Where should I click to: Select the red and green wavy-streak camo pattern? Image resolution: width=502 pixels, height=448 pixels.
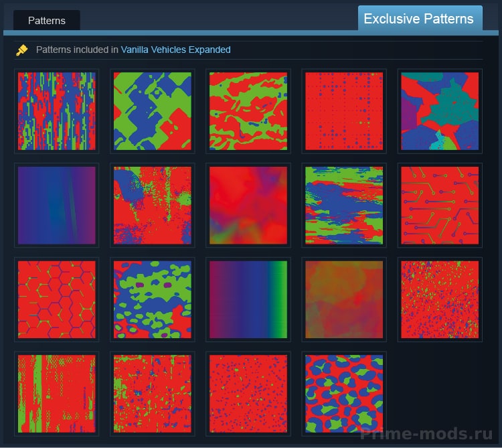coord(248,111)
